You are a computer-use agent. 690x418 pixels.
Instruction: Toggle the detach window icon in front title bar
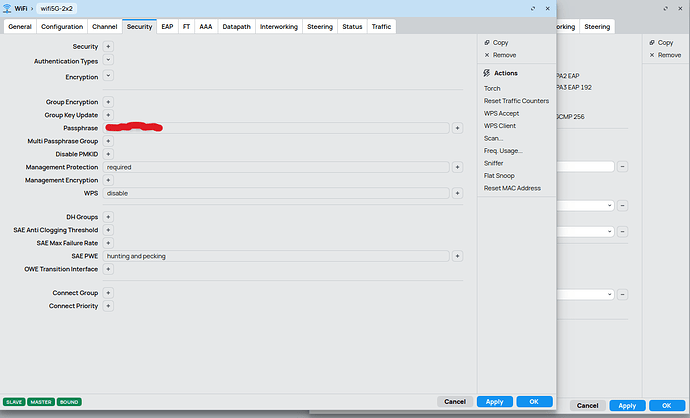point(533,8)
